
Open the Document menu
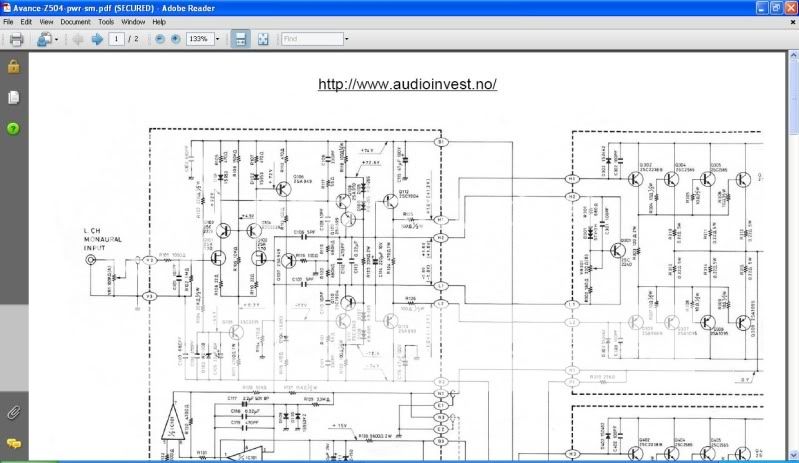74,21
